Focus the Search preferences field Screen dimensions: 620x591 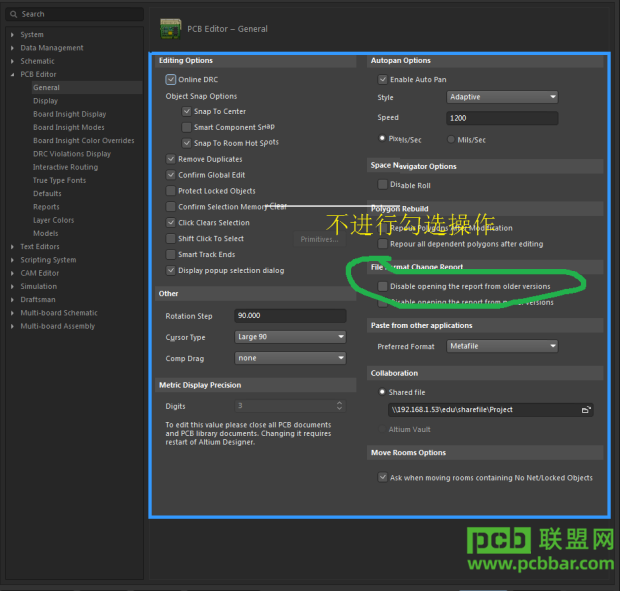[x=74, y=14]
